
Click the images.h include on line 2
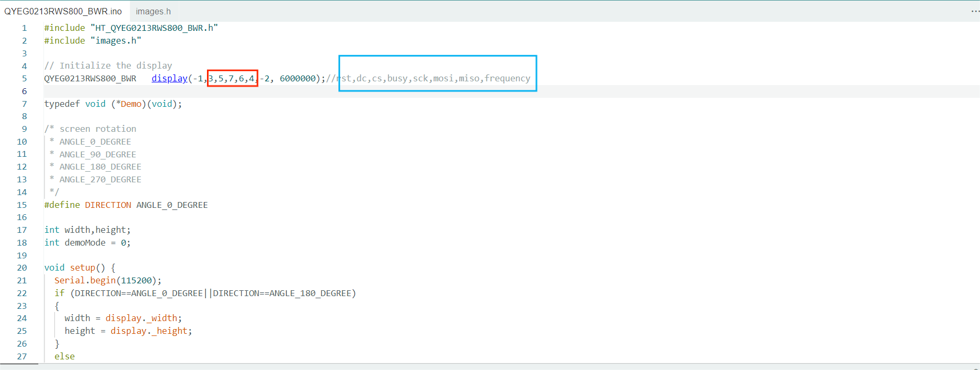115,40
